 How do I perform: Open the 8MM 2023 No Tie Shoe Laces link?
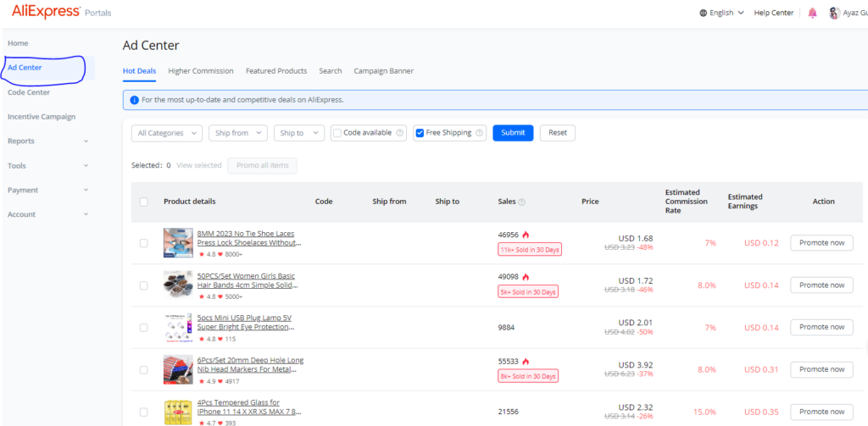pos(250,238)
